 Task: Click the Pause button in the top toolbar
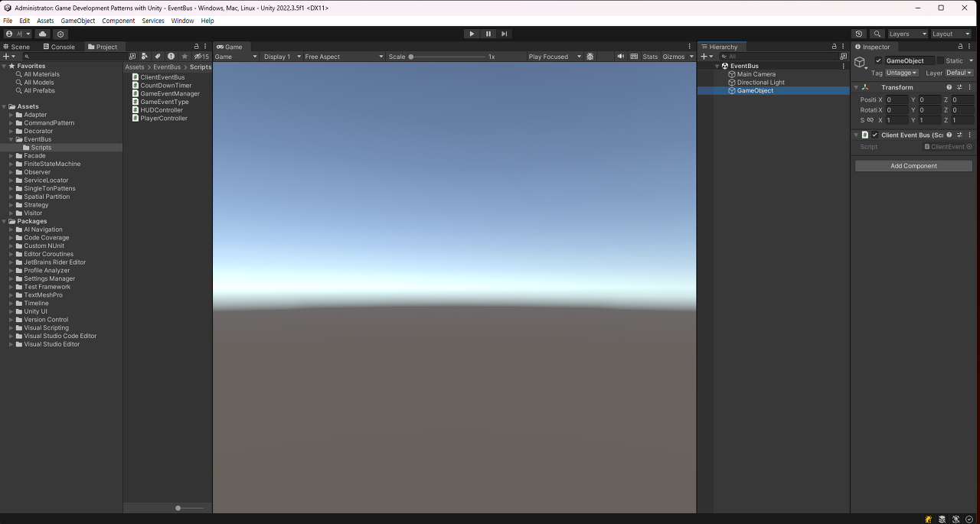click(x=488, y=34)
